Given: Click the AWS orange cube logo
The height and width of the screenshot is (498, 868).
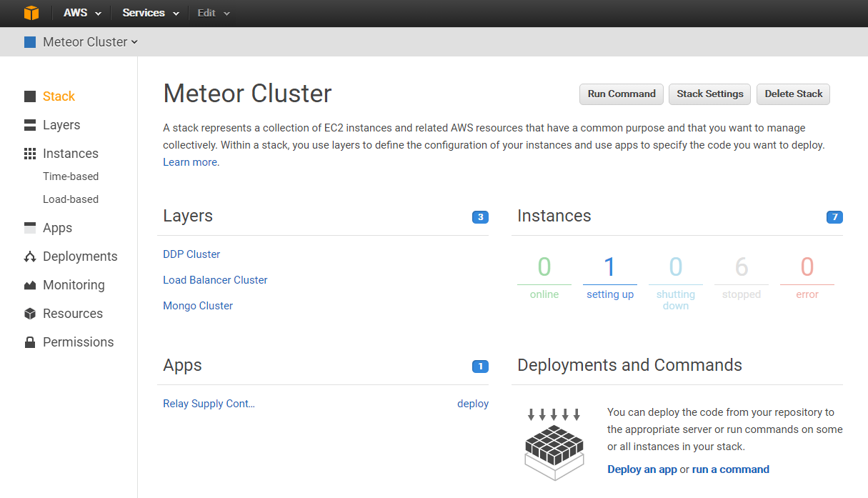Looking at the screenshot, I should [31, 13].
